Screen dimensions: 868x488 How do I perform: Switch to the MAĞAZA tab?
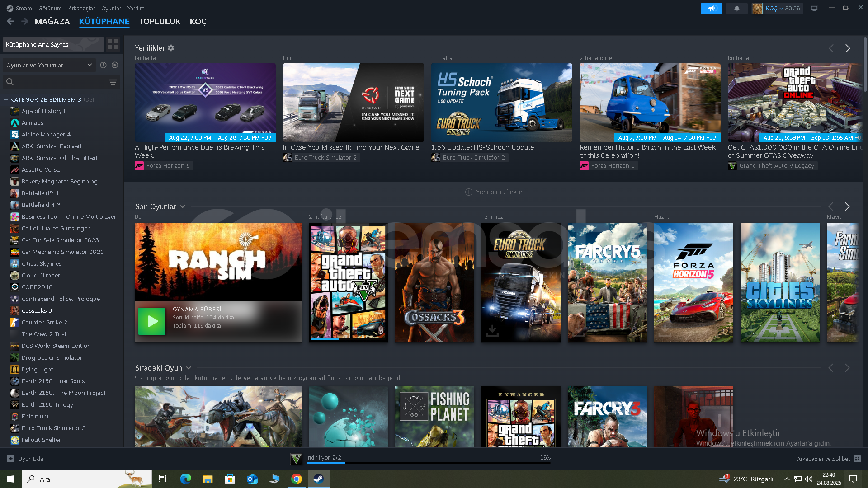click(52, 21)
